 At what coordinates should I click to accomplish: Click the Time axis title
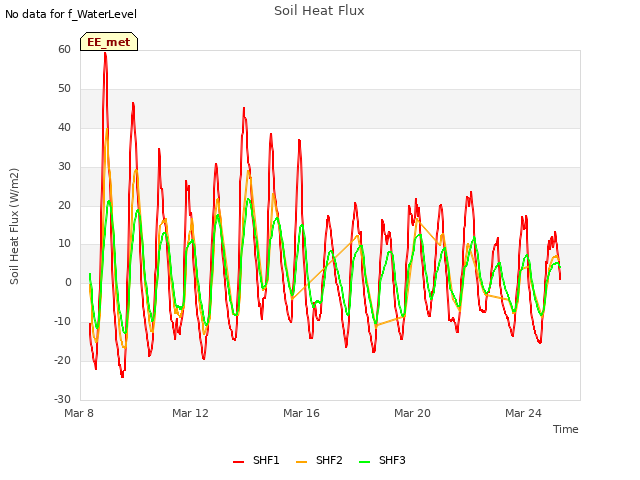click(566, 429)
